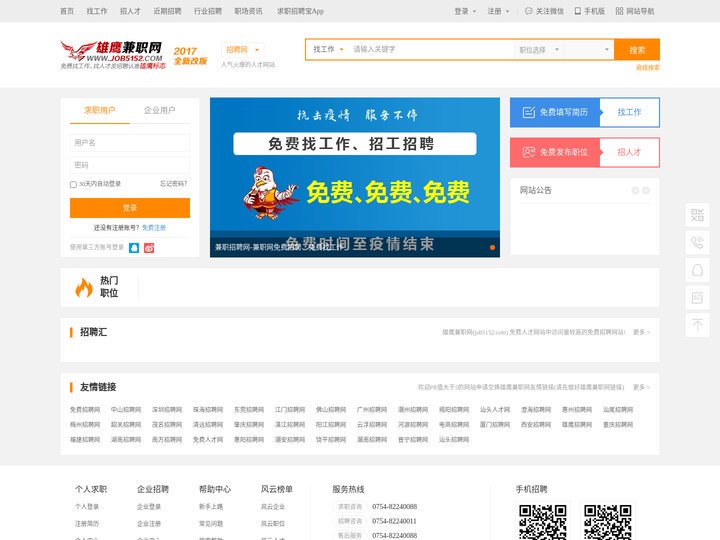Click next arrow in 网站公告 panel

(646, 191)
